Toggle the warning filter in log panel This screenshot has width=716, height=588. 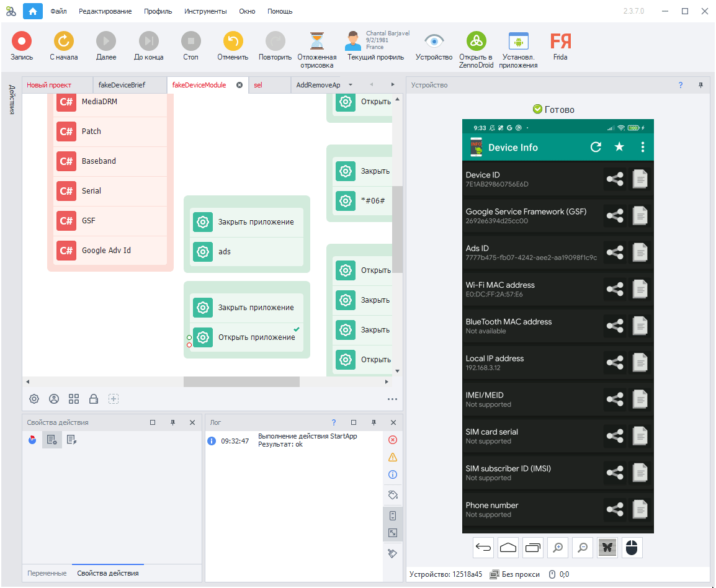[x=392, y=457]
